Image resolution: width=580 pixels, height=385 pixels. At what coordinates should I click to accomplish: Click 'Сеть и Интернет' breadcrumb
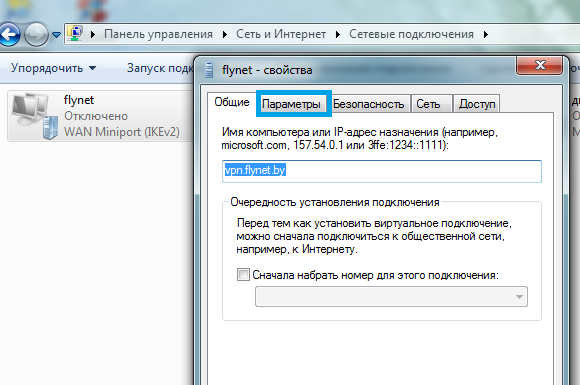coord(281,34)
